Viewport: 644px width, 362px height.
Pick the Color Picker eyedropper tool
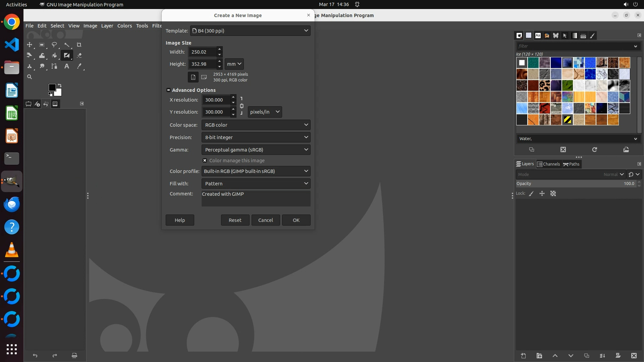tap(79, 66)
